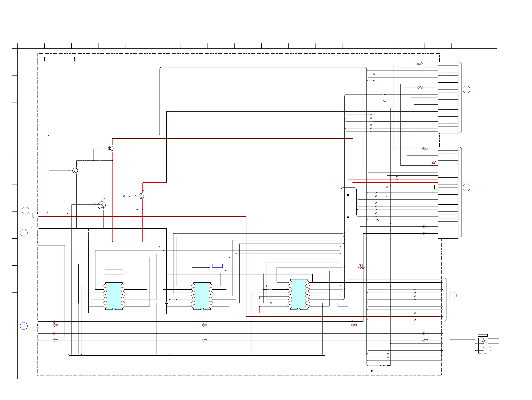This screenshot has width=532, height=400.
Task: Click blue circle beside the taller right connector
Action: [466, 187]
